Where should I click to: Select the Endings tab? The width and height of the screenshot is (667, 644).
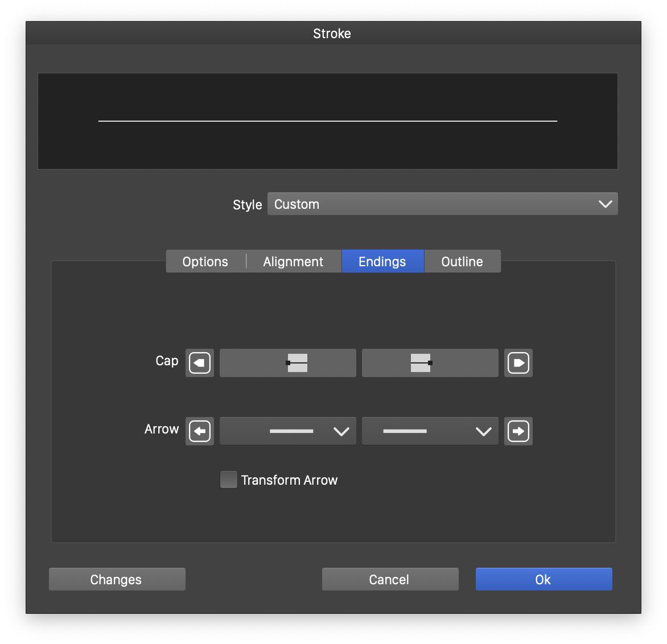(382, 262)
